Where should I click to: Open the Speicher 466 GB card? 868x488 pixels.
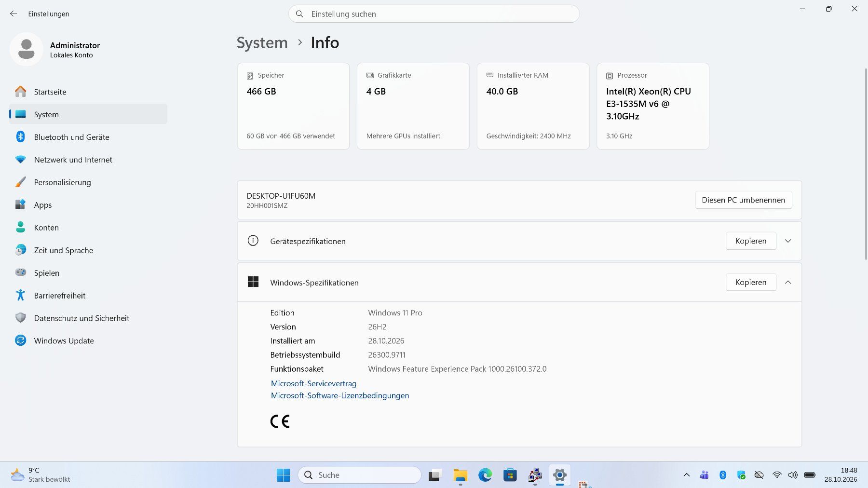coord(293,106)
